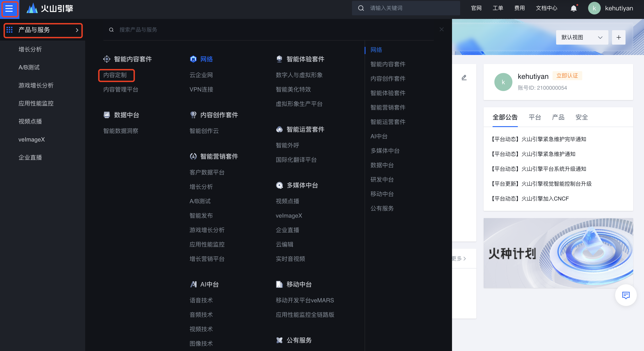Click the top-bar user avatar
The width and height of the screenshot is (644, 351).
click(594, 8)
